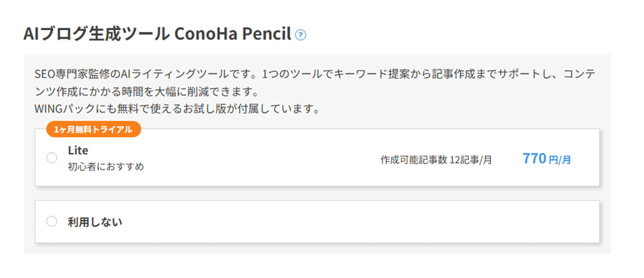Click the circle next to 利用しない

[52, 221]
